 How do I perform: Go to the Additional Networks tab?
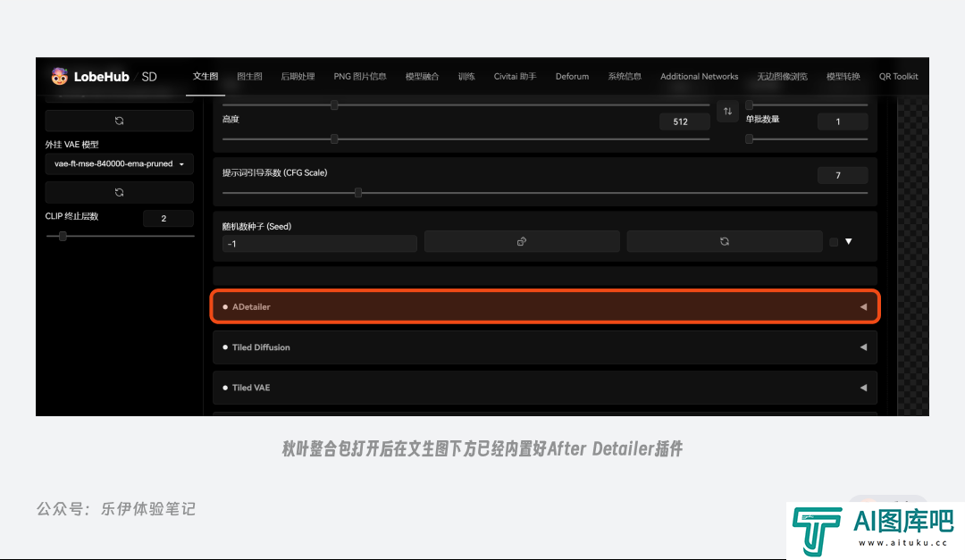[x=699, y=77]
